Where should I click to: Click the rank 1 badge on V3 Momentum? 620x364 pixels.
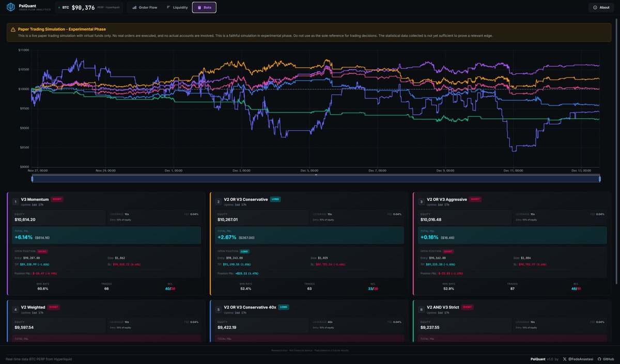[16, 201]
